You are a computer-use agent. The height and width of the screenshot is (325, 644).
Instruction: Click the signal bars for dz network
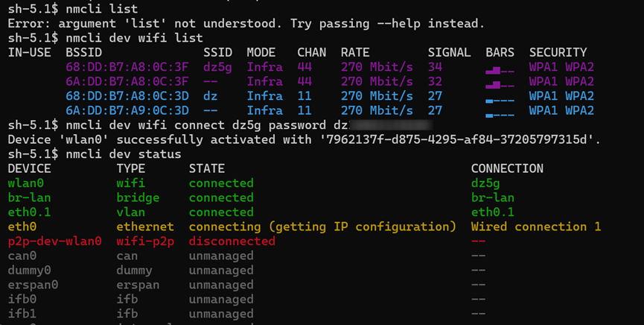[500, 100]
